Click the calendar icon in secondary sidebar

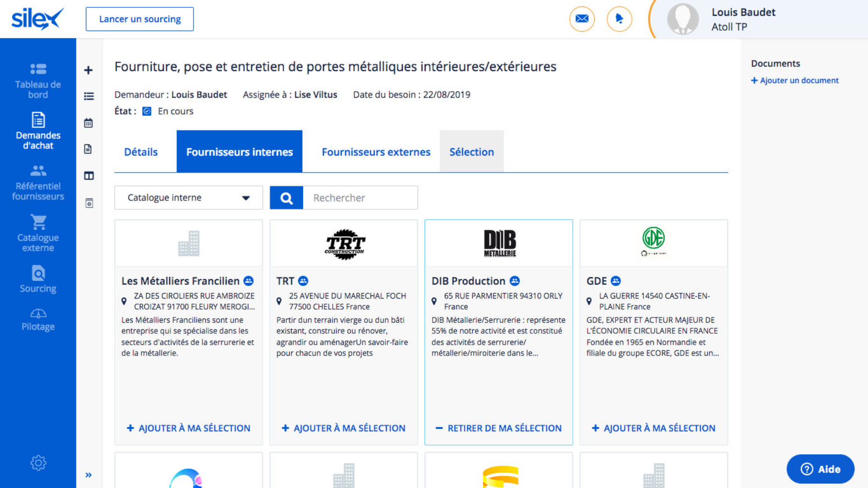(88, 123)
